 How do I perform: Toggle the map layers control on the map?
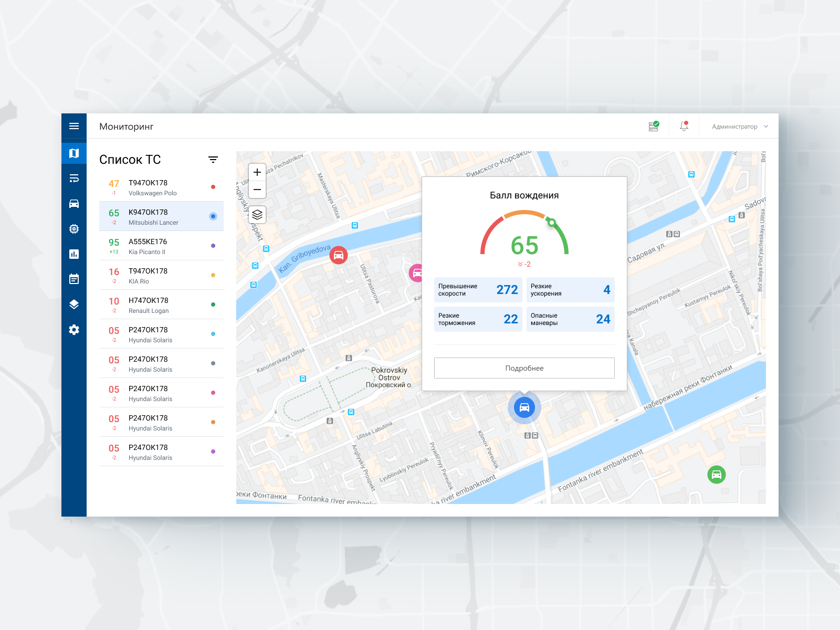coord(257,215)
